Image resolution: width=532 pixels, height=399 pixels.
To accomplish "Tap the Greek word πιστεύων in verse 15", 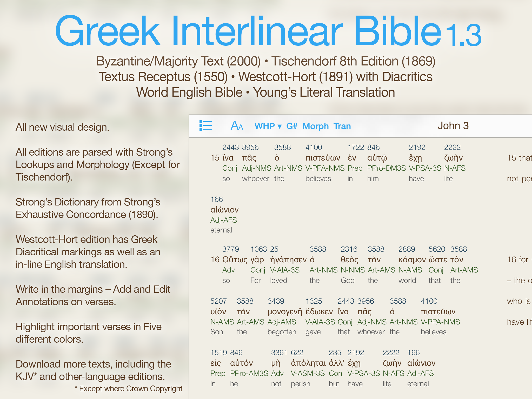I will pos(323,158).
